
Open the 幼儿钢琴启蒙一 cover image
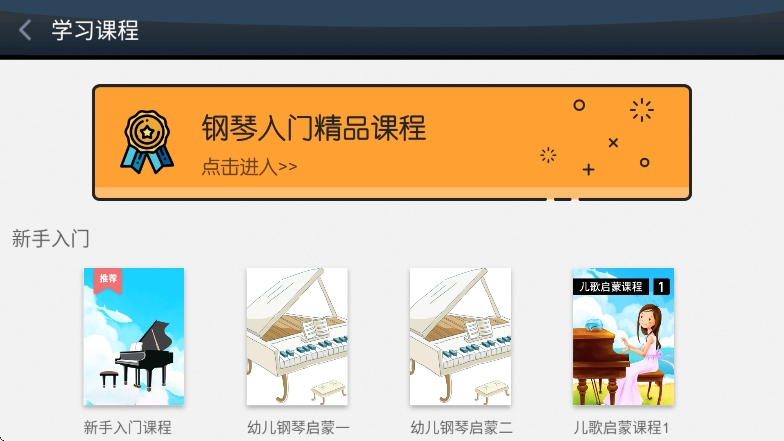click(x=297, y=336)
